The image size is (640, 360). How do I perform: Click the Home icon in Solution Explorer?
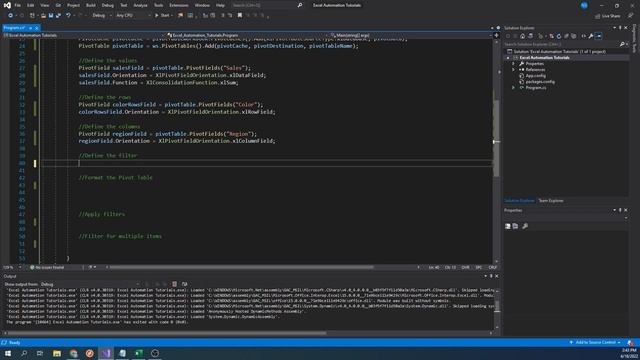click(522, 36)
